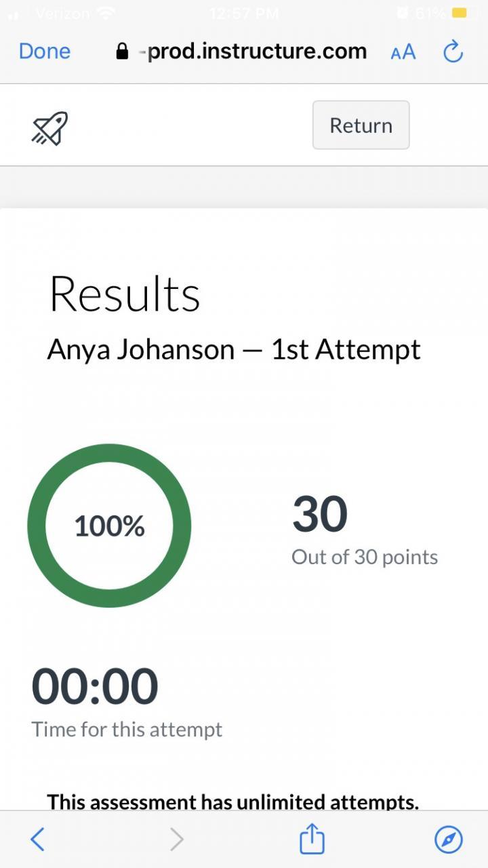The height and width of the screenshot is (868, 488).
Task: Tap the Wi-Fi icon in status bar
Action: (106, 13)
